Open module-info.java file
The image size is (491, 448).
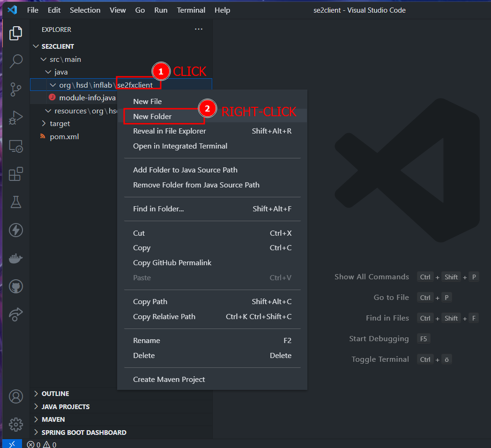87,98
